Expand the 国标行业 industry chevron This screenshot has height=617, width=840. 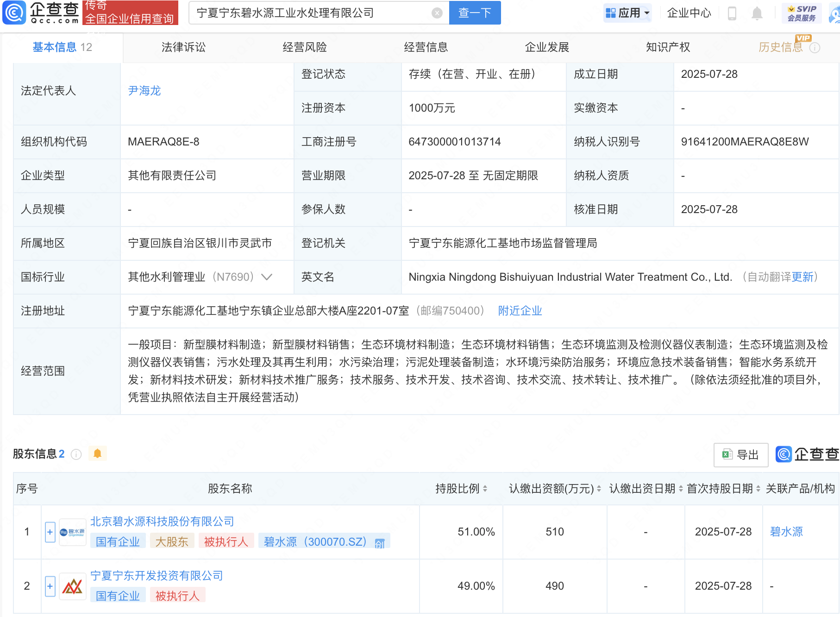pyautogui.click(x=267, y=277)
